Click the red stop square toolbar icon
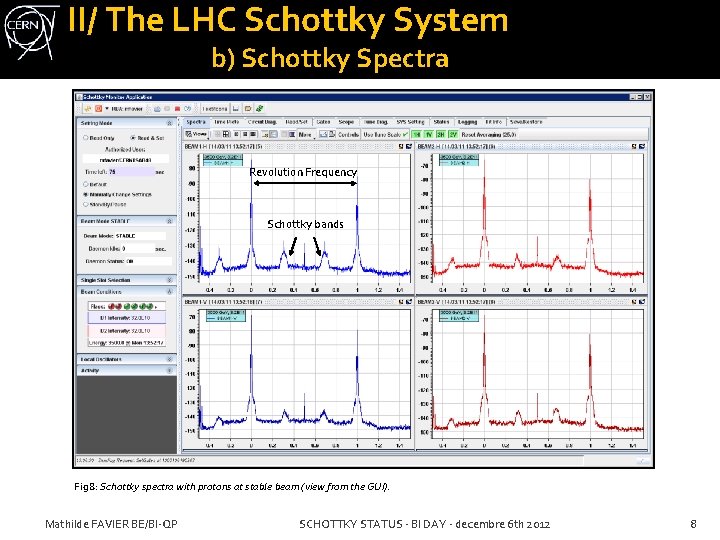Image resolution: width=720 pixels, height=540 pixels. tap(177, 109)
